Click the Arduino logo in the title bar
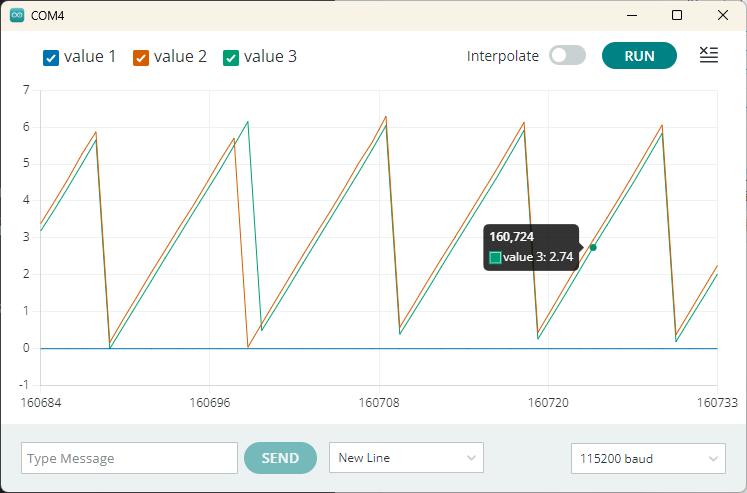This screenshot has width=747, height=493. coord(17,15)
